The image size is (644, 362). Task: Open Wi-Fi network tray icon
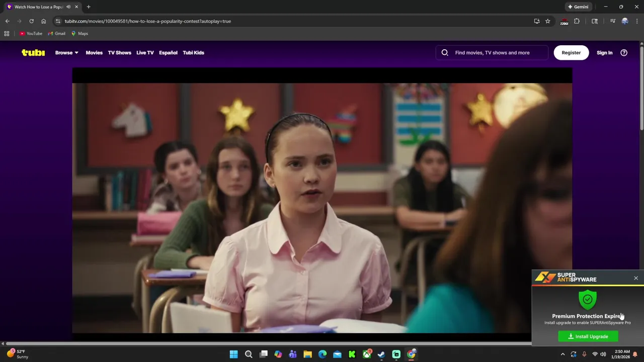[x=595, y=354]
